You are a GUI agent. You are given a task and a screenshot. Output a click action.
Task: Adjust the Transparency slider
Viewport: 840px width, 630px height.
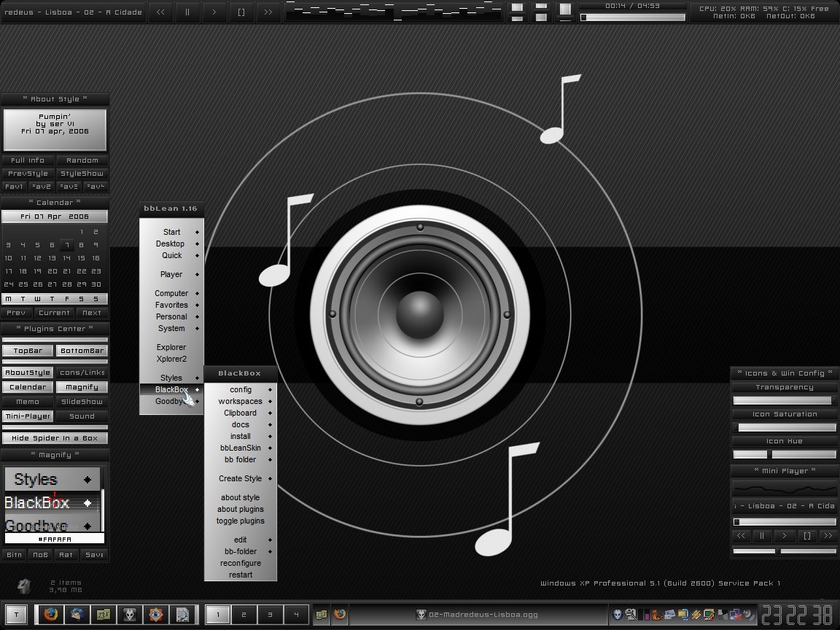pyautogui.click(x=784, y=400)
